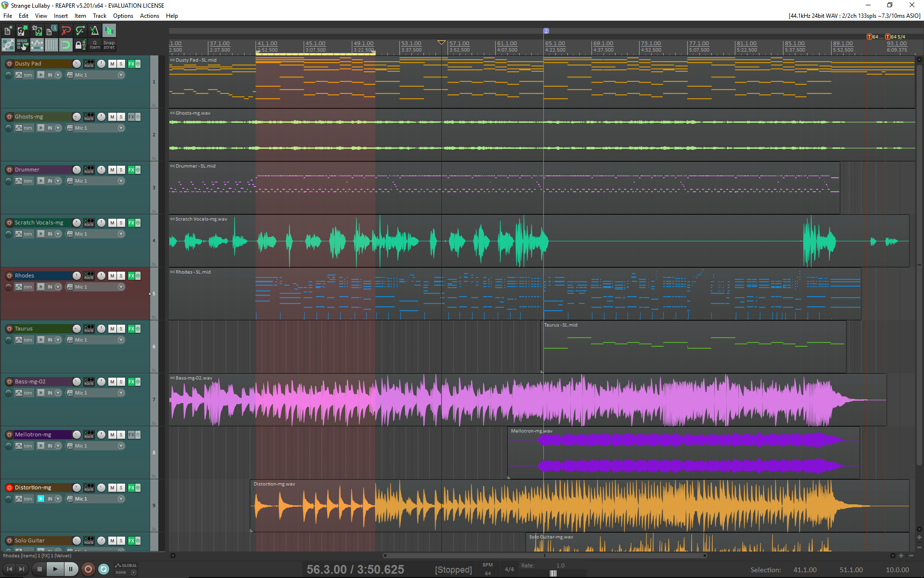Click the Open Project disk icon
The height and width of the screenshot is (578, 924).
[x=23, y=31]
